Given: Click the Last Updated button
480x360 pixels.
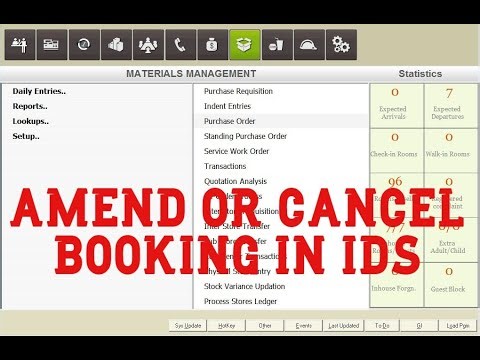Looking at the screenshot, I should [343, 326].
